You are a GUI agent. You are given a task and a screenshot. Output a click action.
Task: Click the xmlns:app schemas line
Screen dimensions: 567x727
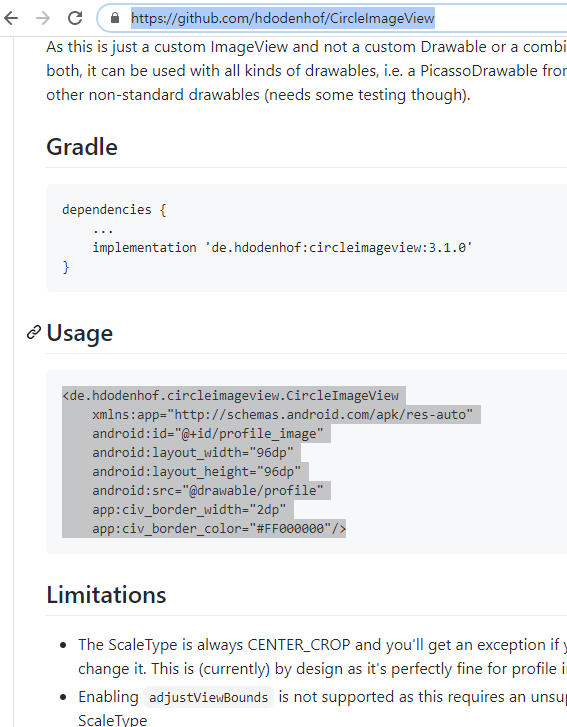(282, 415)
